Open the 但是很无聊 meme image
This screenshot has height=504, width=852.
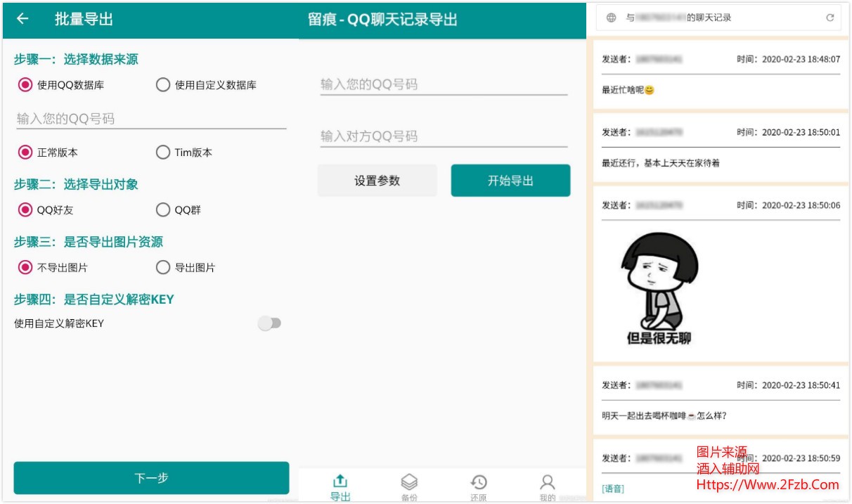[x=659, y=290]
